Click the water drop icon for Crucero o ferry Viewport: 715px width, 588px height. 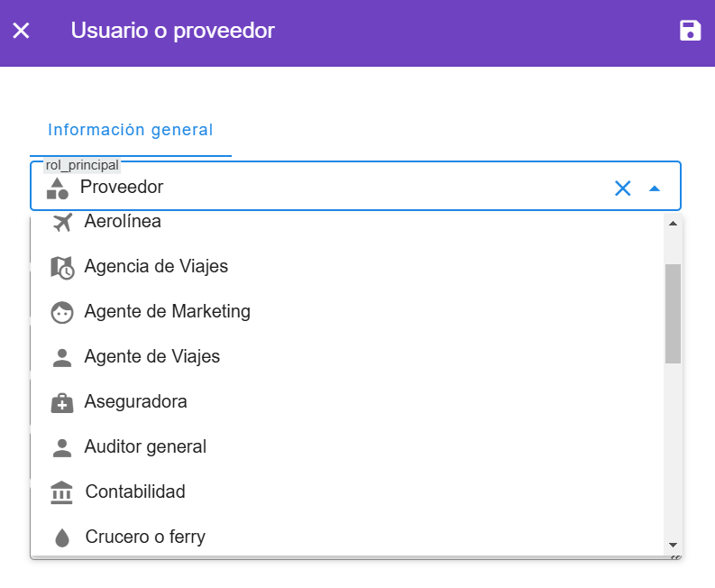(x=62, y=537)
